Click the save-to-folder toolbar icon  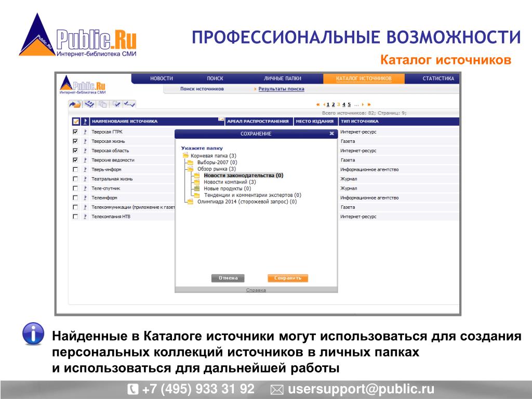(75, 104)
